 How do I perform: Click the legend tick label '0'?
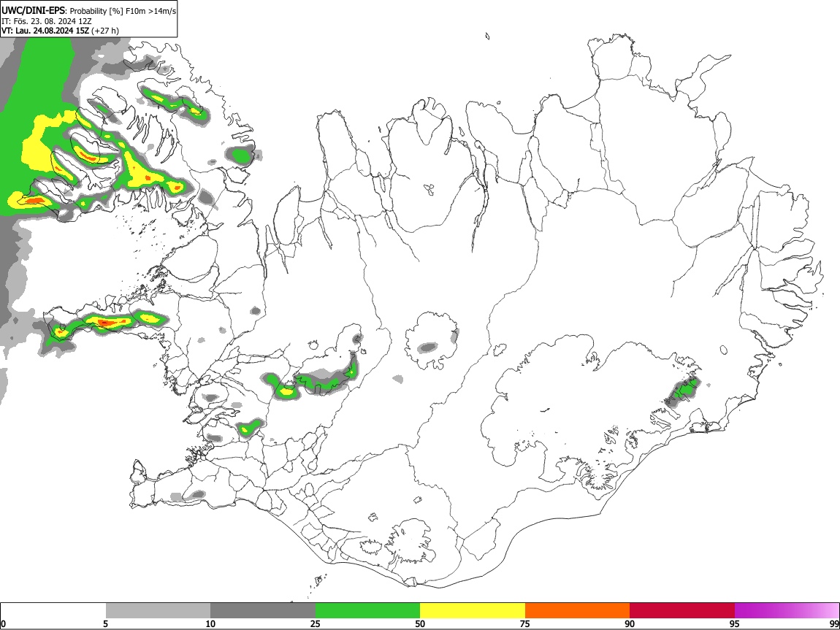point(4,624)
